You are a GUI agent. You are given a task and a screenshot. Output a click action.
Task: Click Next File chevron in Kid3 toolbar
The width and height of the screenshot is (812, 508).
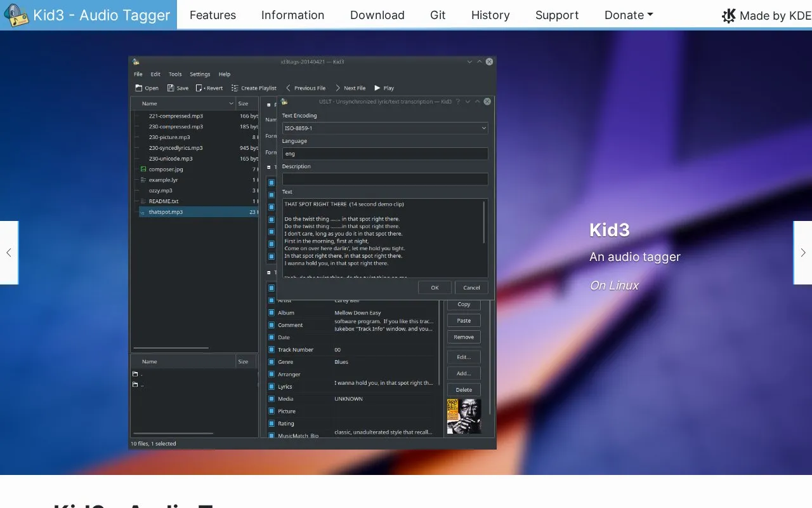point(337,88)
